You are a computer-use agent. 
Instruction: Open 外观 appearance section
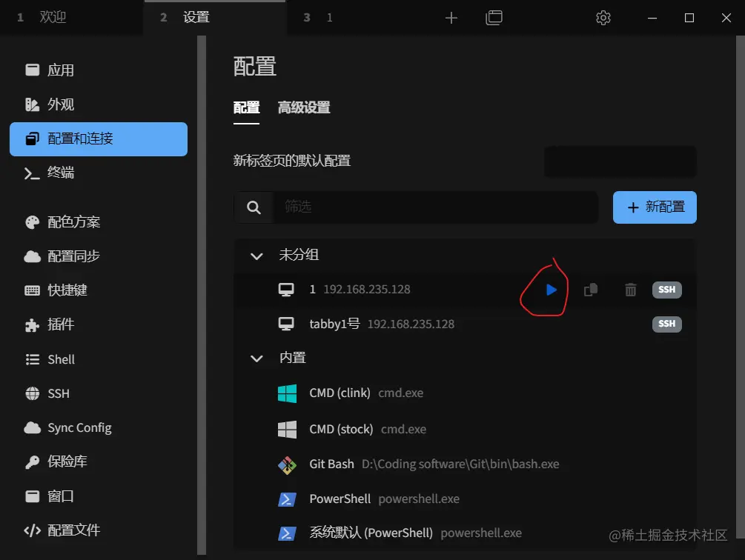coord(99,104)
